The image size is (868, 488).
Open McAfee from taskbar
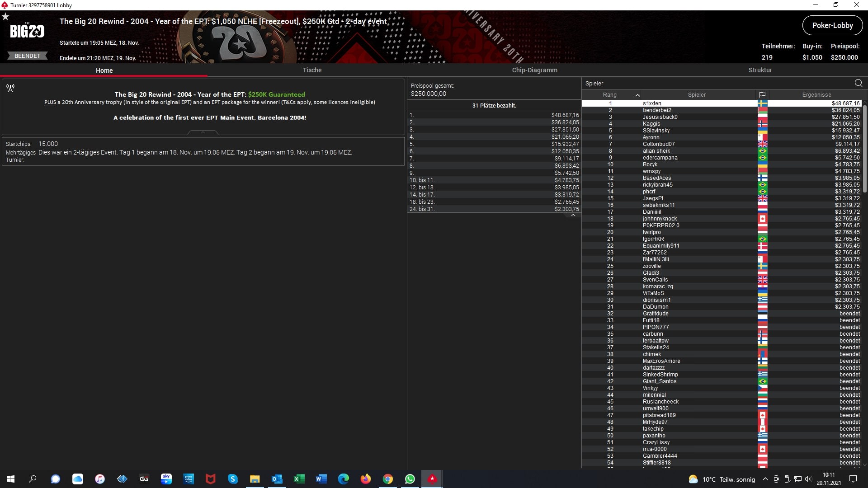[x=211, y=479]
